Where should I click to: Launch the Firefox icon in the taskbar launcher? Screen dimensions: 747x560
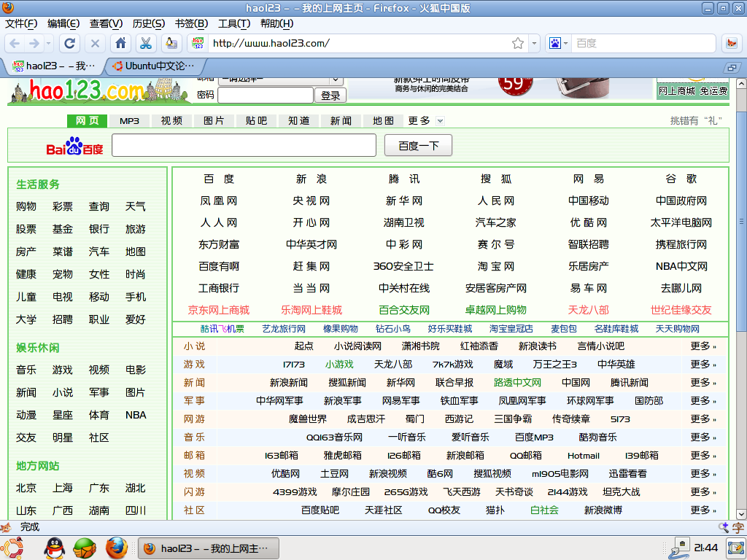coord(116,548)
